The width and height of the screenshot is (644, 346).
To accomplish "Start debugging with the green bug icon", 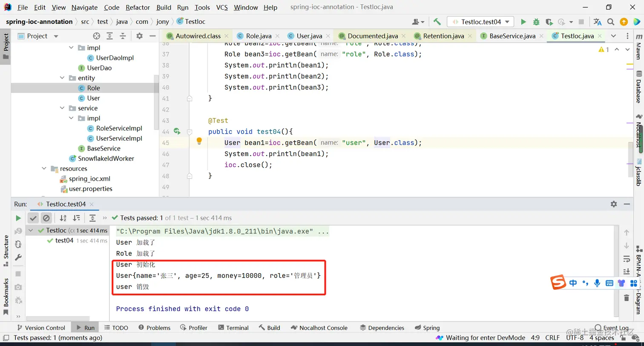I will pyautogui.click(x=536, y=22).
